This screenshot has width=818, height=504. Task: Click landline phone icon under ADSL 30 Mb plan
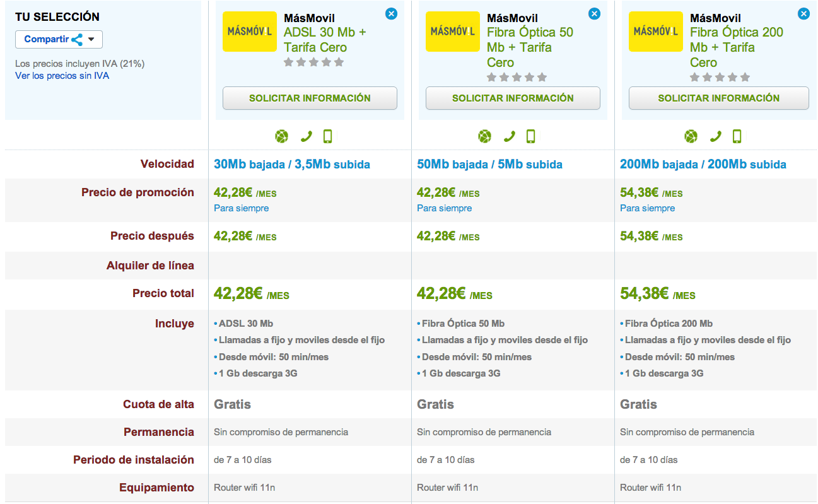point(307,136)
